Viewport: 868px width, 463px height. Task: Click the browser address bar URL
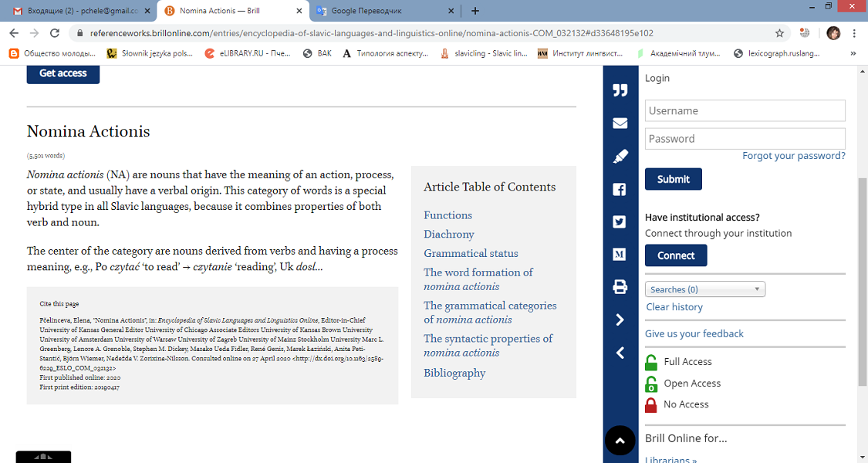[x=372, y=33]
